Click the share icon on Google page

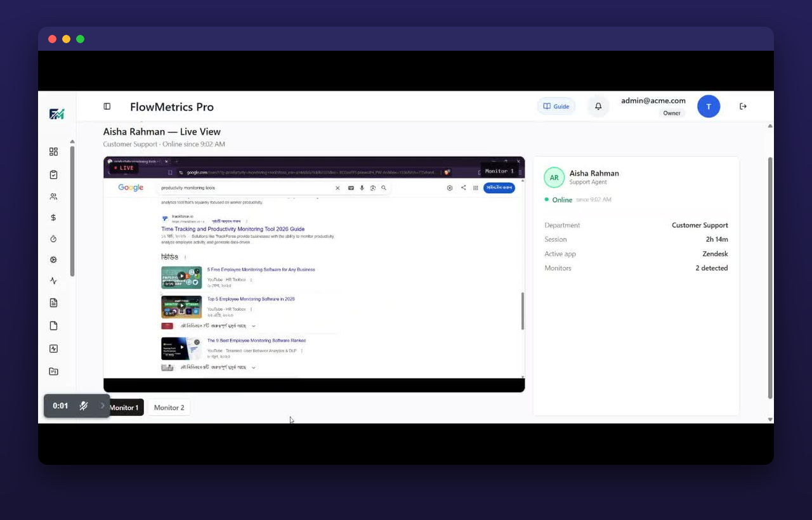point(463,188)
